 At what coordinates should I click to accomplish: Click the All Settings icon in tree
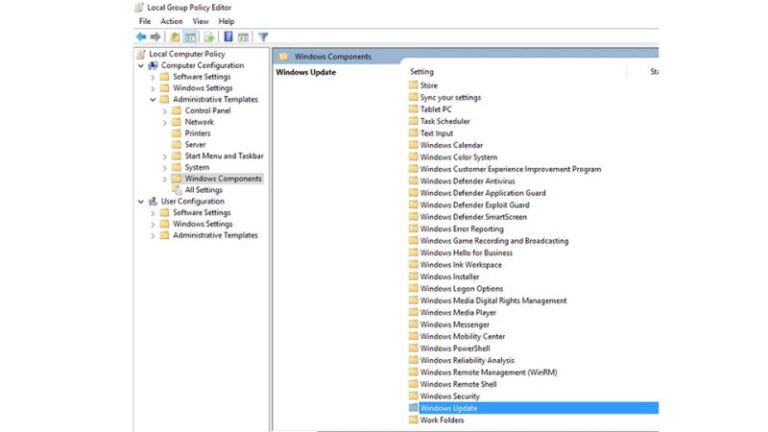(177, 190)
